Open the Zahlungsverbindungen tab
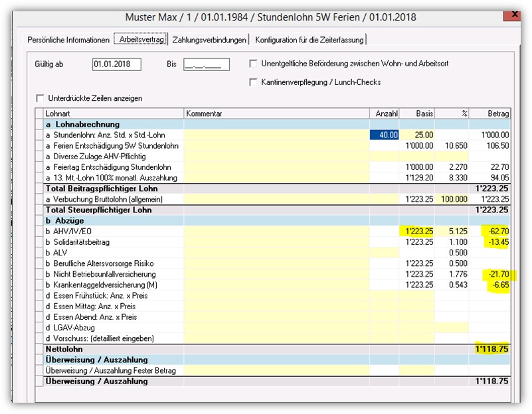The height and width of the screenshot is (414, 532). click(209, 40)
